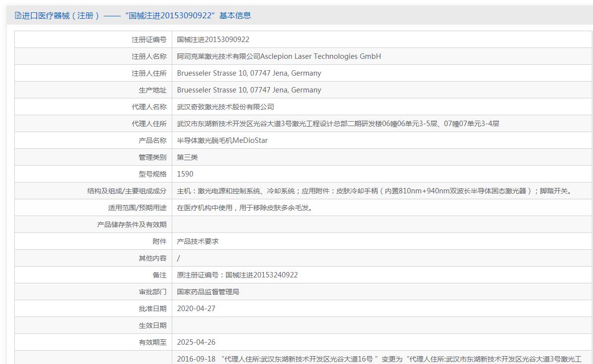Click the document icon before the page title
Image resolution: width=593 pixels, height=364 pixels.
pyautogui.click(x=18, y=16)
